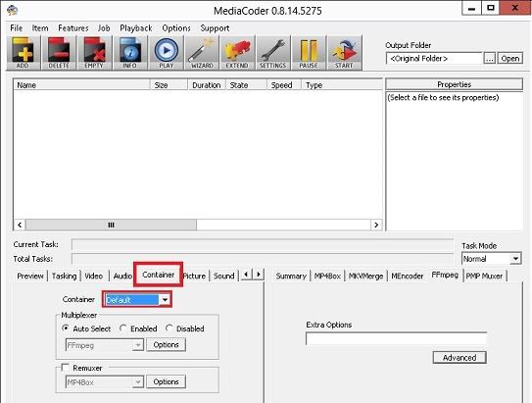Open the MP4Box remuxer dropdown
The height and width of the screenshot is (403, 532).
(x=138, y=382)
